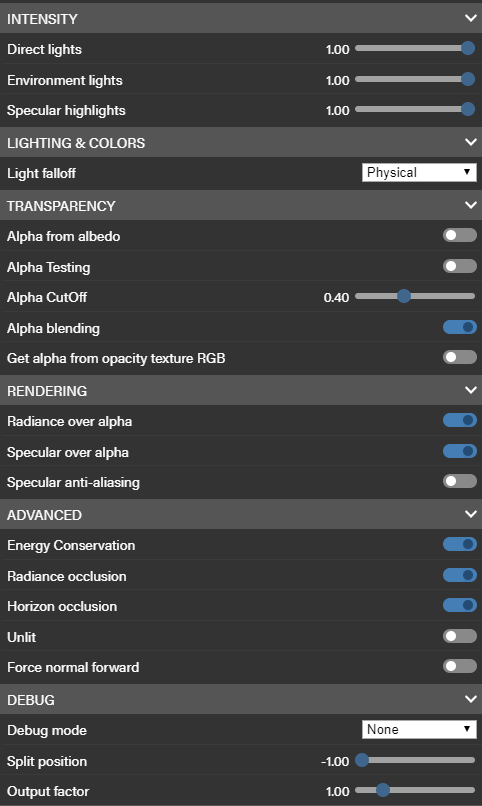Collapse the DEBUG section chevron
The image size is (482, 806).
[x=470, y=699]
